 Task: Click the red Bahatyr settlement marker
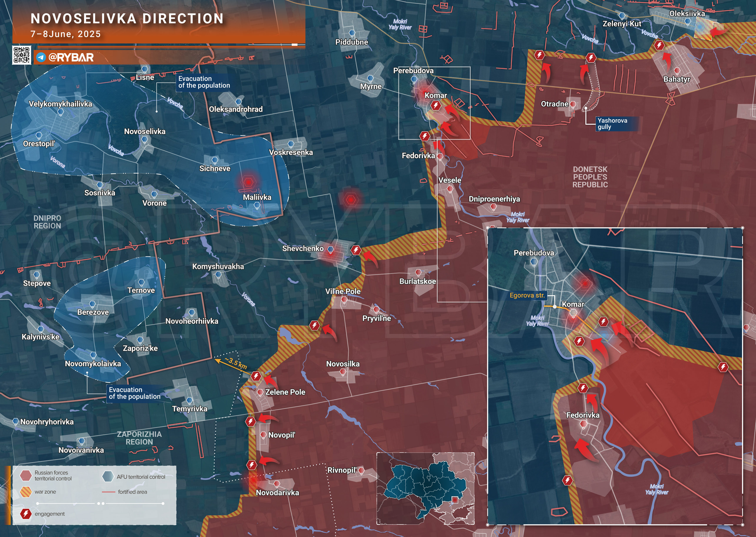677,71
